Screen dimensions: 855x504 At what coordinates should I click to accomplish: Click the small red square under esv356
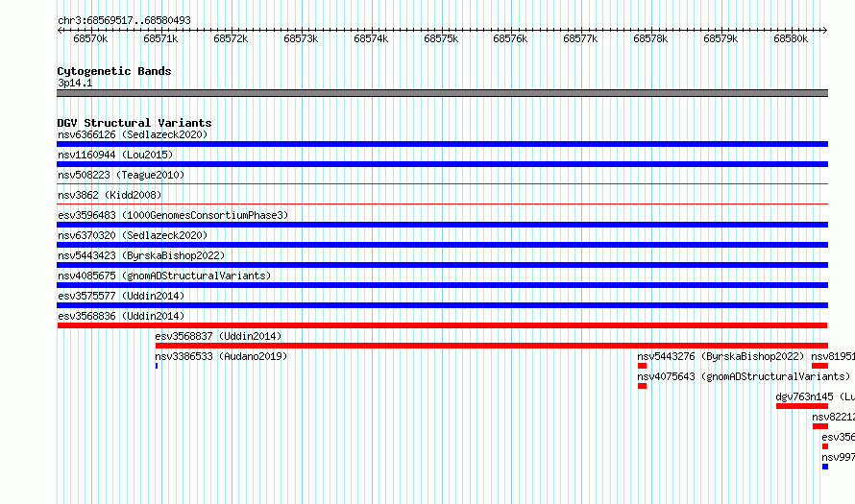pyautogui.click(x=825, y=446)
